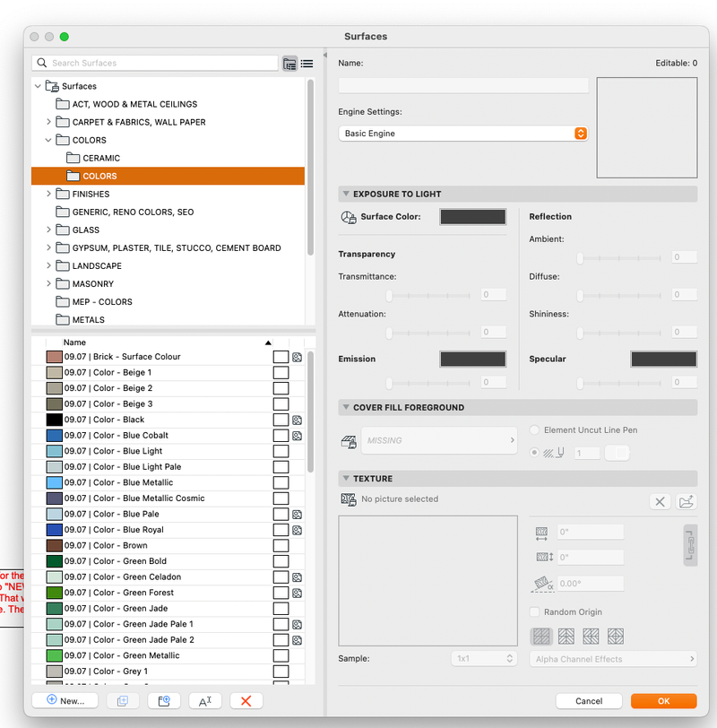Image resolution: width=717 pixels, height=728 pixels.
Task: Click the red delete X button
Action: [x=246, y=700]
